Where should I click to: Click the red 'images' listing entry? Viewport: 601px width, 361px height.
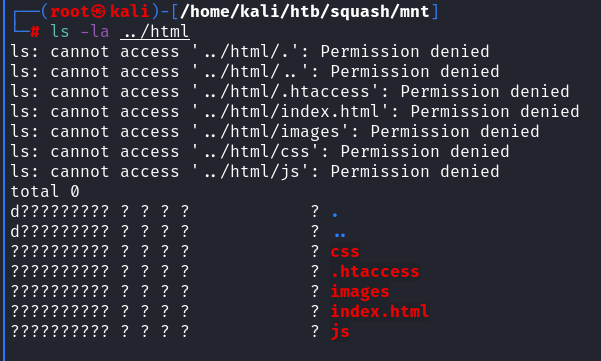pyautogui.click(x=360, y=291)
